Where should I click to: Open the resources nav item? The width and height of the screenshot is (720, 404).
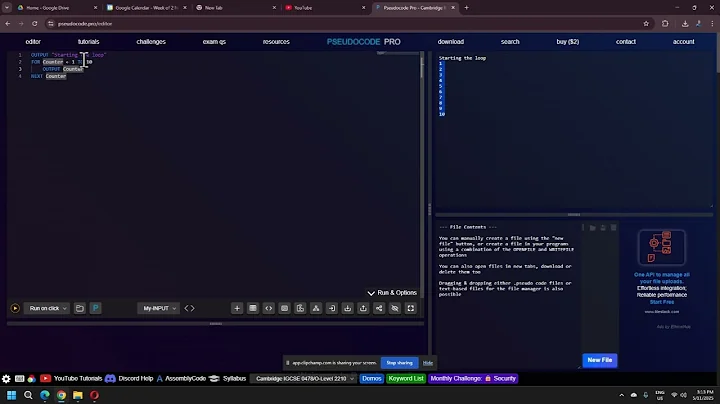276,42
